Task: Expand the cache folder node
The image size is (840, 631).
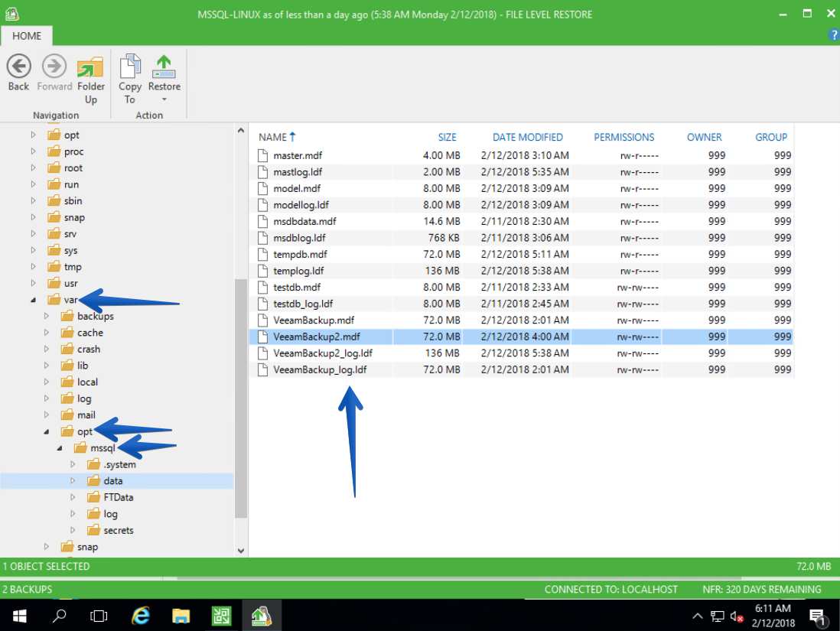Action: (47, 333)
